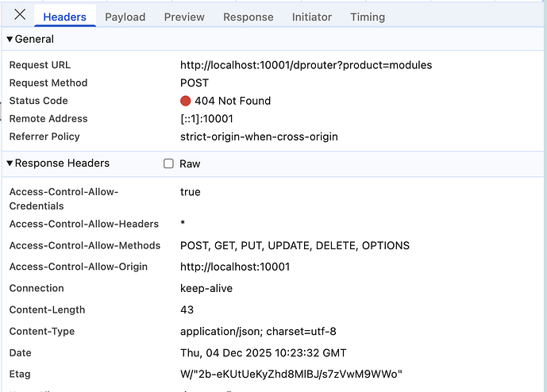Click the red 404 status indicator
547x392 pixels.
186,101
